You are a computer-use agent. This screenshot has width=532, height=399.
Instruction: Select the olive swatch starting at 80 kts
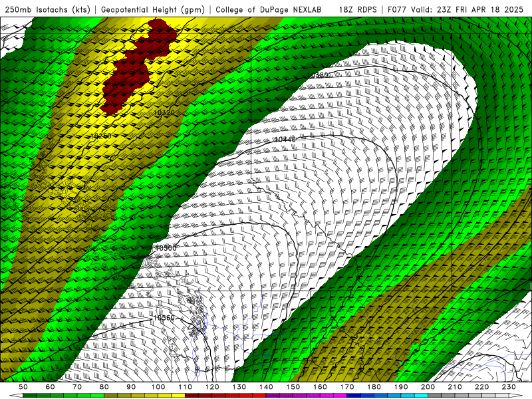coord(110,396)
